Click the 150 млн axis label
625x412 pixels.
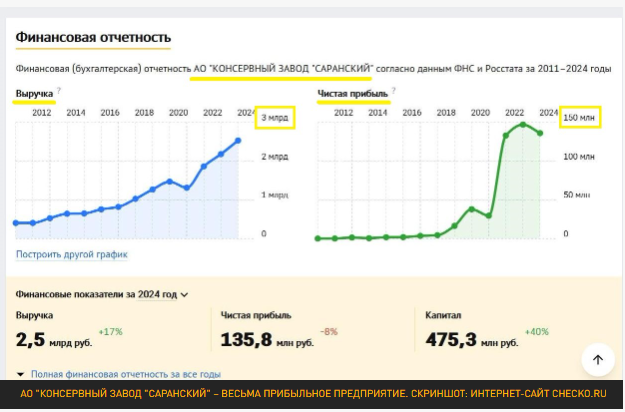click(x=579, y=118)
